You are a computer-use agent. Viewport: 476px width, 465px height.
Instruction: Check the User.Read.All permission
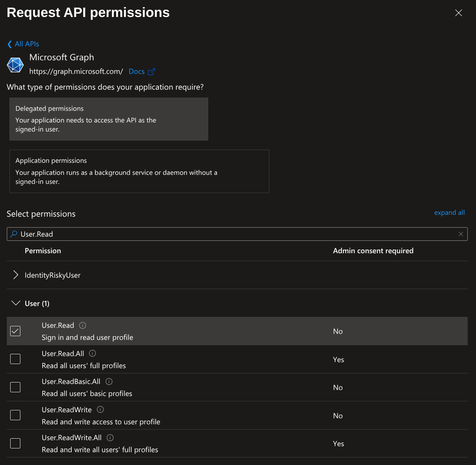pyautogui.click(x=15, y=359)
